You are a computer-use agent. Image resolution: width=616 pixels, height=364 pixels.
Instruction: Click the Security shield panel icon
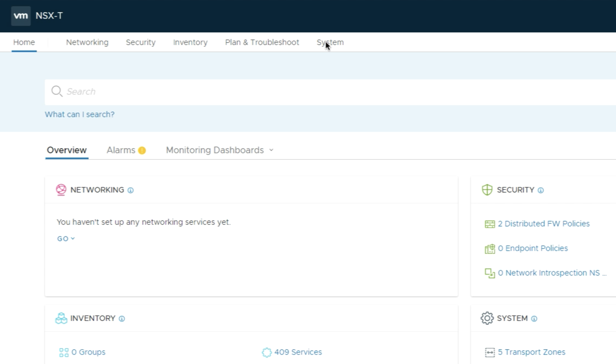tap(487, 190)
